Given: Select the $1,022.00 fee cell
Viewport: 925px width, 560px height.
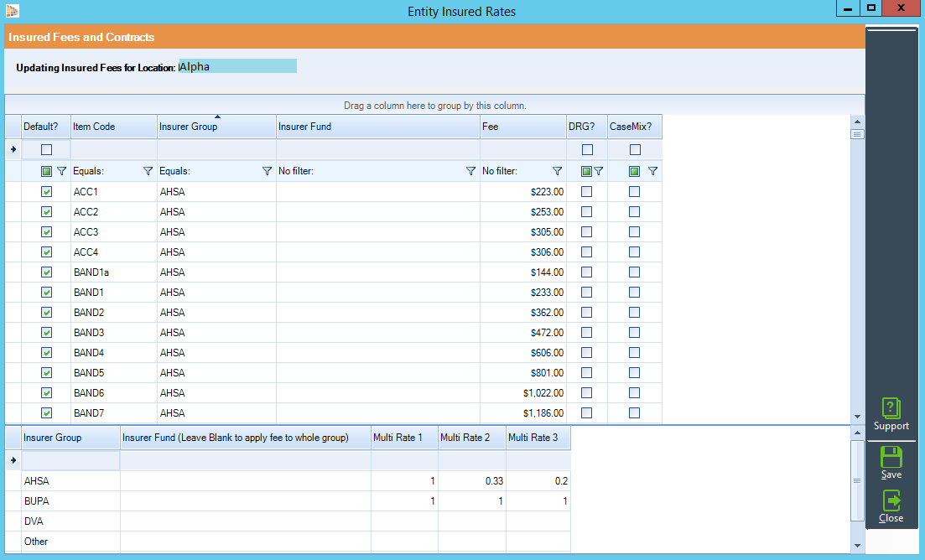Looking at the screenshot, I should click(x=523, y=392).
